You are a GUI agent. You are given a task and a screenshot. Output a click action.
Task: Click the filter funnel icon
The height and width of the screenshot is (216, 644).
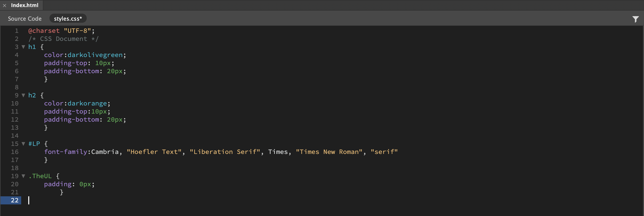[635, 19]
